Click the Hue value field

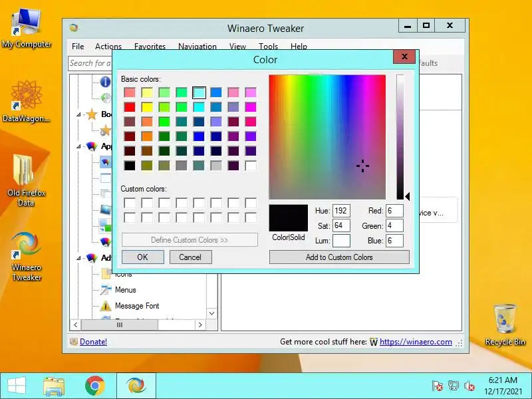pos(341,211)
